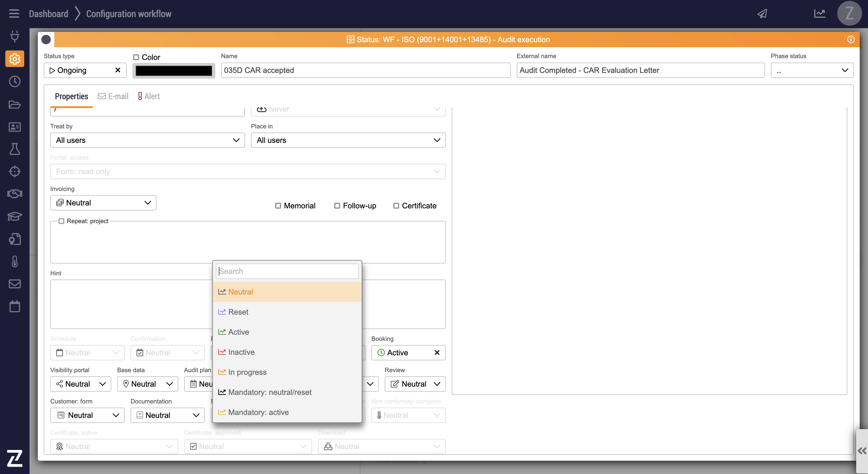The height and width of the screenshot is (474, 868).
Task: Select the thermometer icon in sidebar
Action: 14,261
